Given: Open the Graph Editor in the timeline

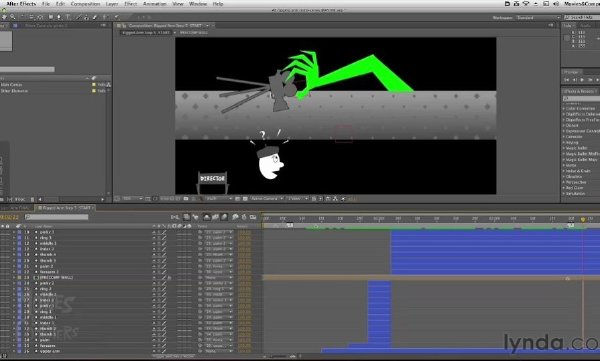Looking at the screenshot, I should (x=253, y=217).
